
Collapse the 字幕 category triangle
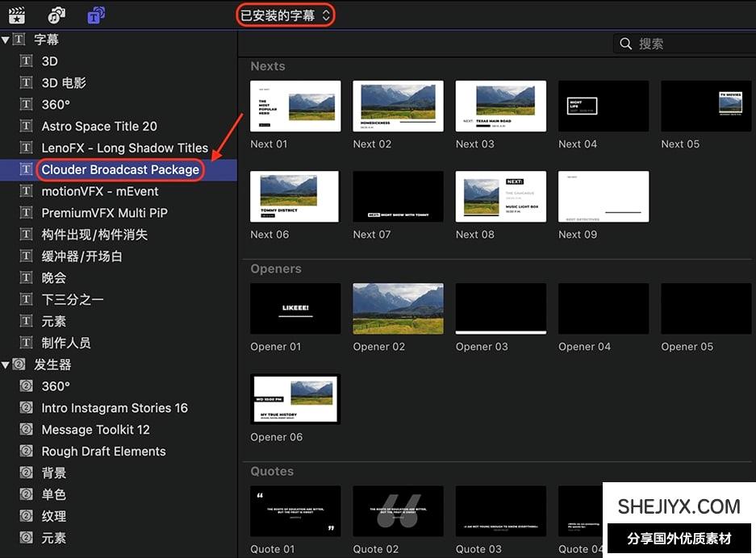pos(6,40)
